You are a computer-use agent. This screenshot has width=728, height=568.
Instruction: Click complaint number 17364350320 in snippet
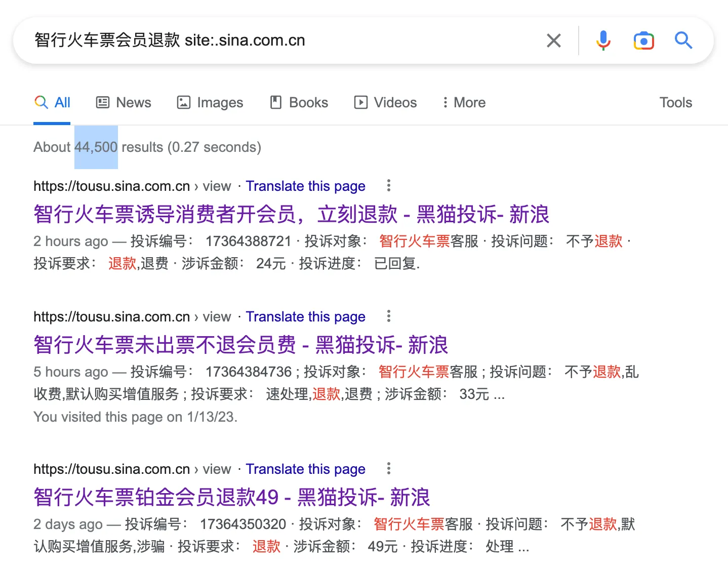coord(243,524)
